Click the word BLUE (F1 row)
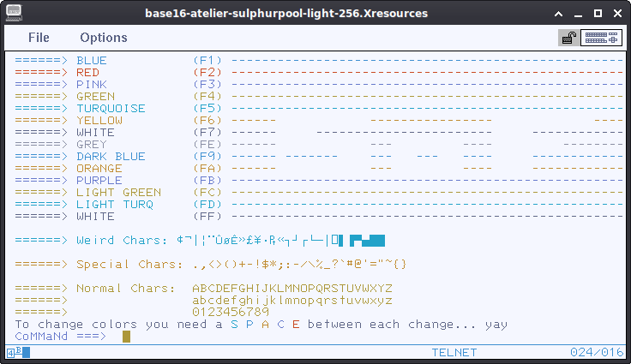 click(x=92, y=60)
